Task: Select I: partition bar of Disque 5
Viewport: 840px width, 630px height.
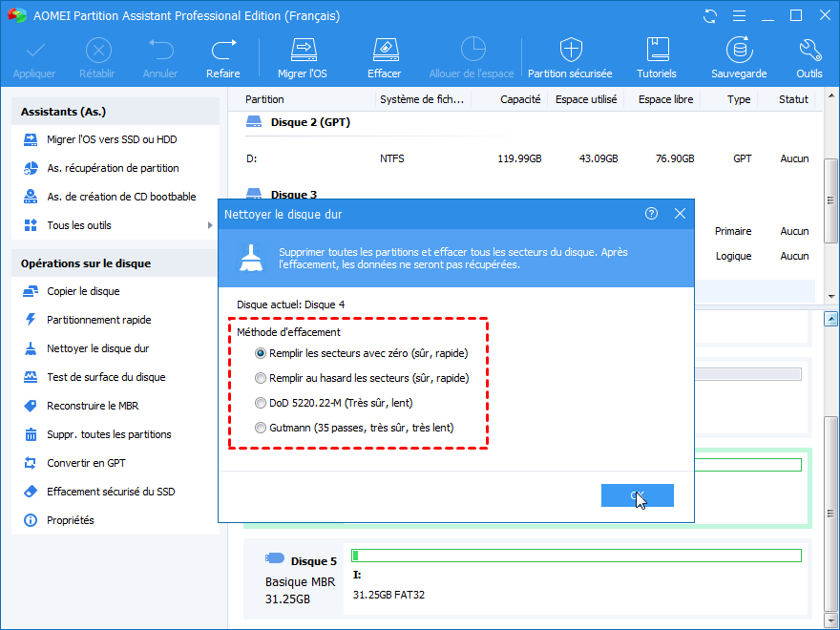Action: pyautogui.click(x=577, y=556)
